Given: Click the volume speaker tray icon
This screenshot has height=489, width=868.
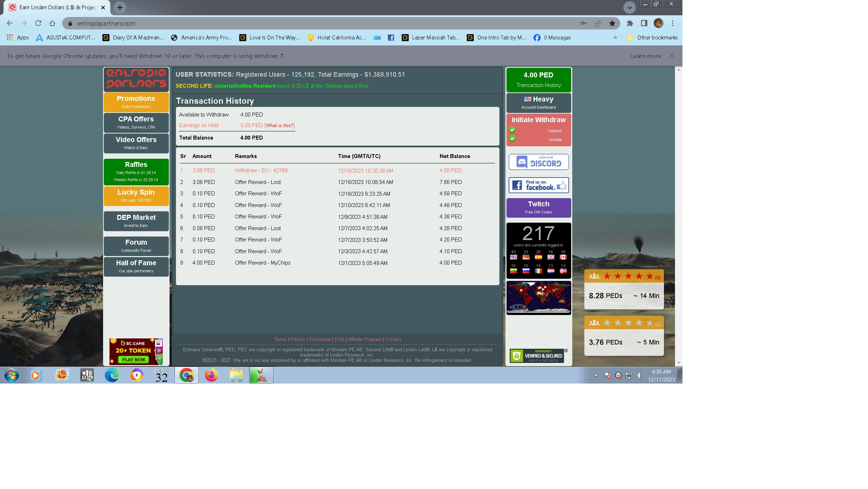Looking at the screenshot, I should [x=639, y=375].
